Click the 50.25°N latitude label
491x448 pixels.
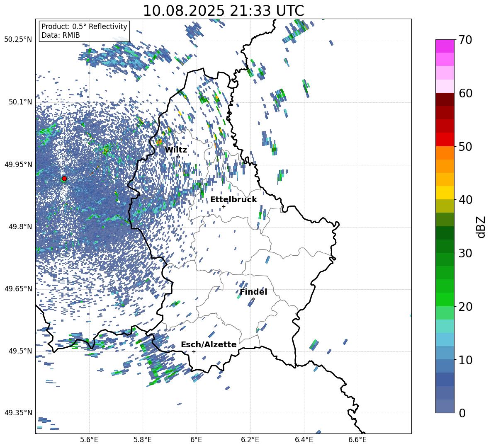(18, 40)
